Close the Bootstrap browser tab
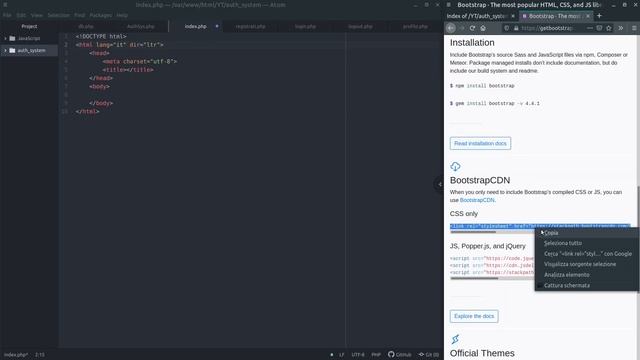640x360 pixels. click(x=588, y=16)
